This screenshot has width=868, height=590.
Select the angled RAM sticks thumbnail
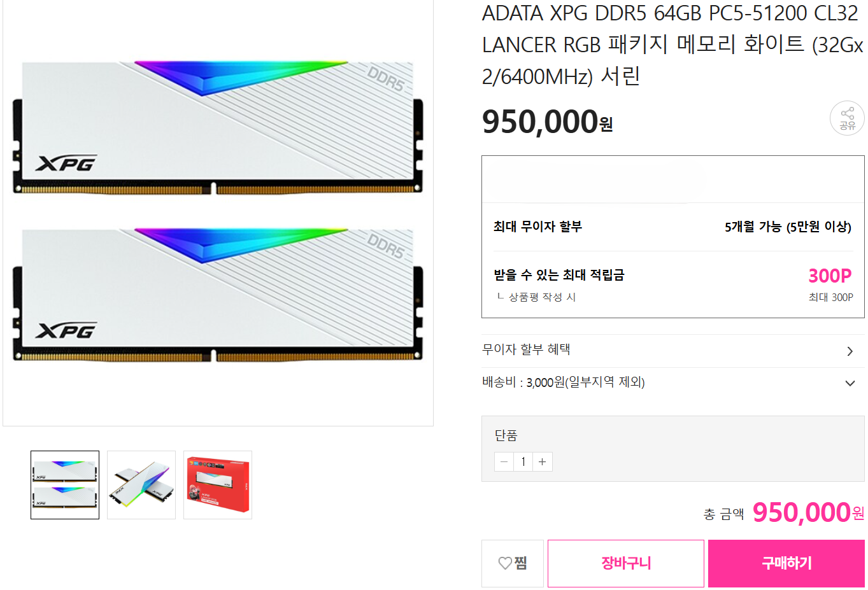[x=141, y=485]
